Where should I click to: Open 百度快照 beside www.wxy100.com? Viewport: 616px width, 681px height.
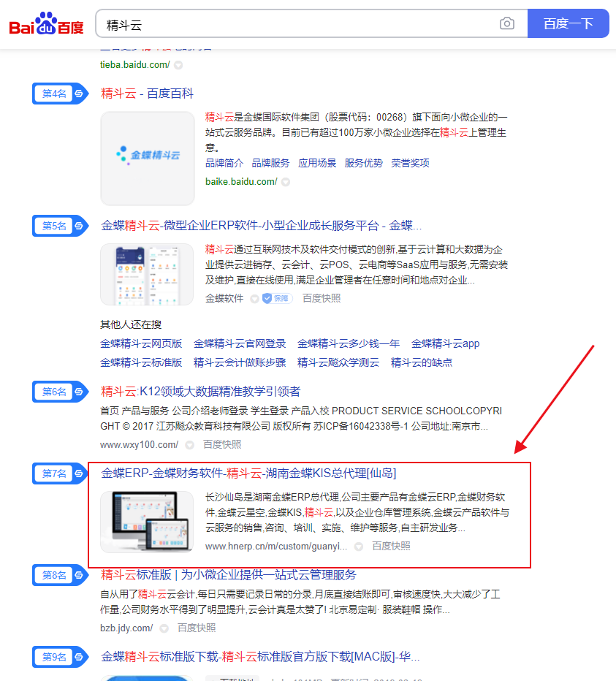tap(222, 445)
